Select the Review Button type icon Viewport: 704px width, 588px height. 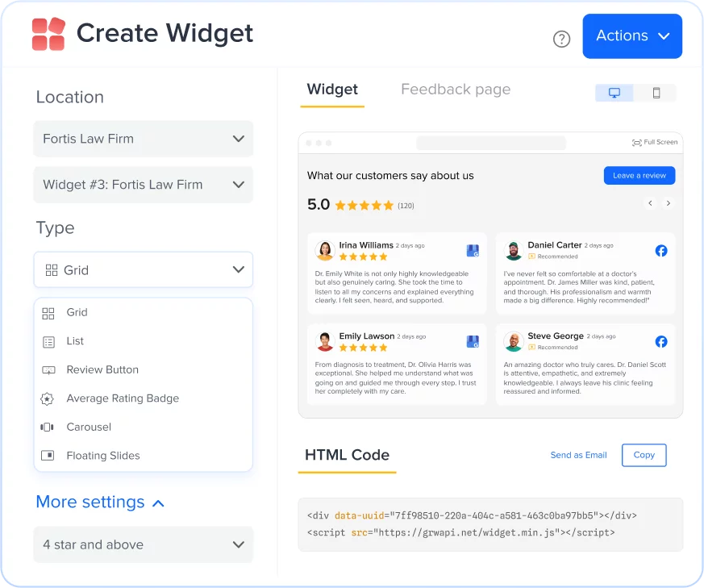pyautogui.click(x=48, y=369)
